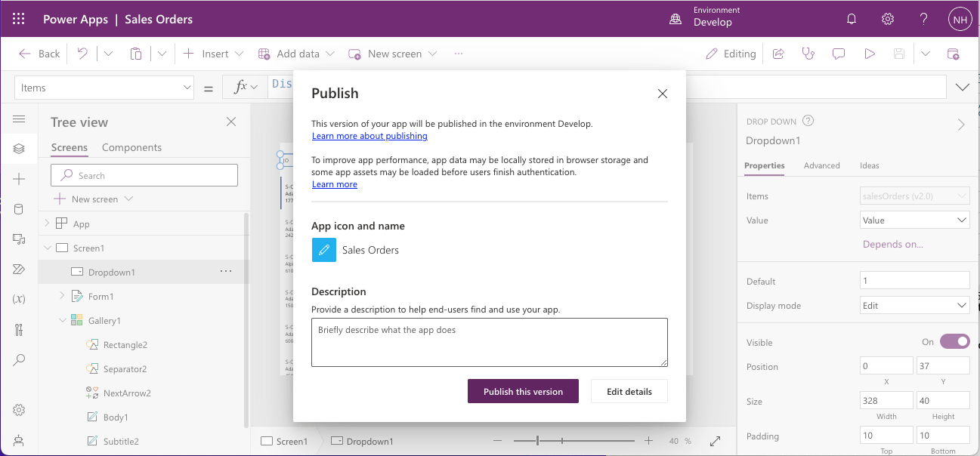The height and width of the screenshot is (456, 980).
Task: Switch to the Components tab
Action: point(131,147)
